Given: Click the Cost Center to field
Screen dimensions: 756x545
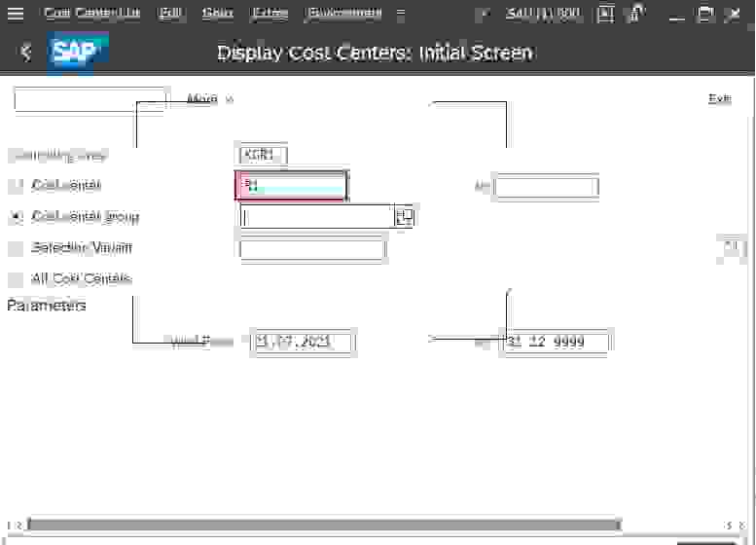Looking at the screenshot, I should [x=546, y=187].
